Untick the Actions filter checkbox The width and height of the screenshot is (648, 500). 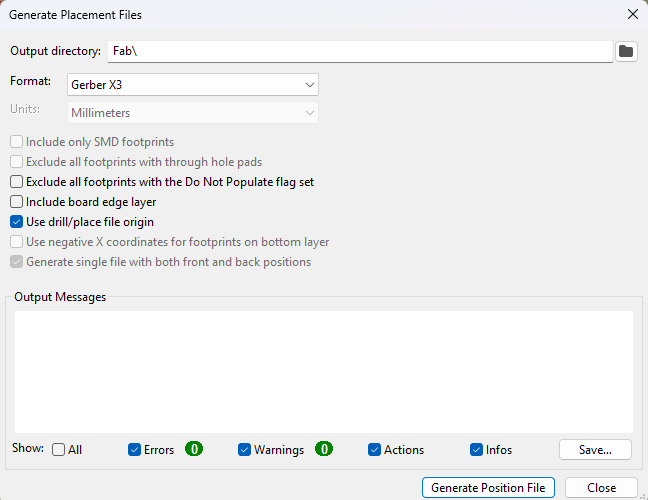374,450
